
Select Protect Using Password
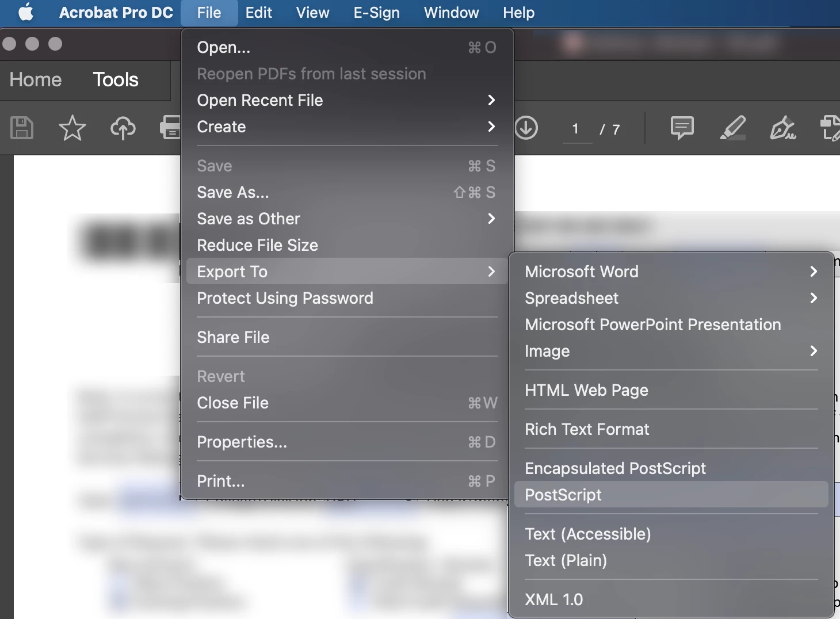[x=347, y=298]
